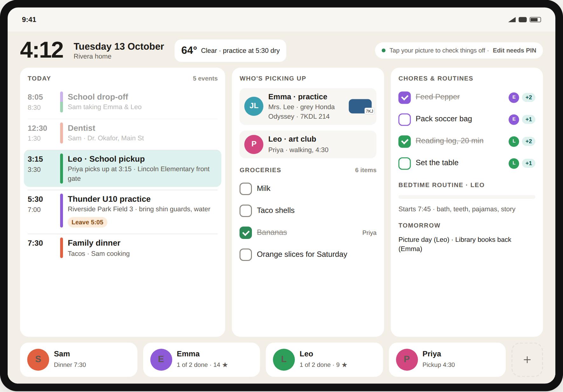The height and width of the screenshot is (392, 563).
Task: Tap the E avatar beside Pack soccer bag
Action: [x=514, y=119]
